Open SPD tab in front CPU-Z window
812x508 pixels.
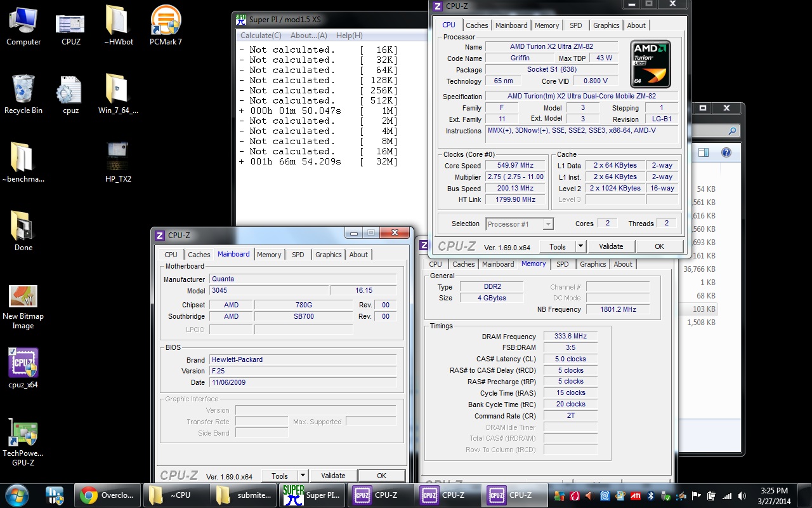pos(575,25)
